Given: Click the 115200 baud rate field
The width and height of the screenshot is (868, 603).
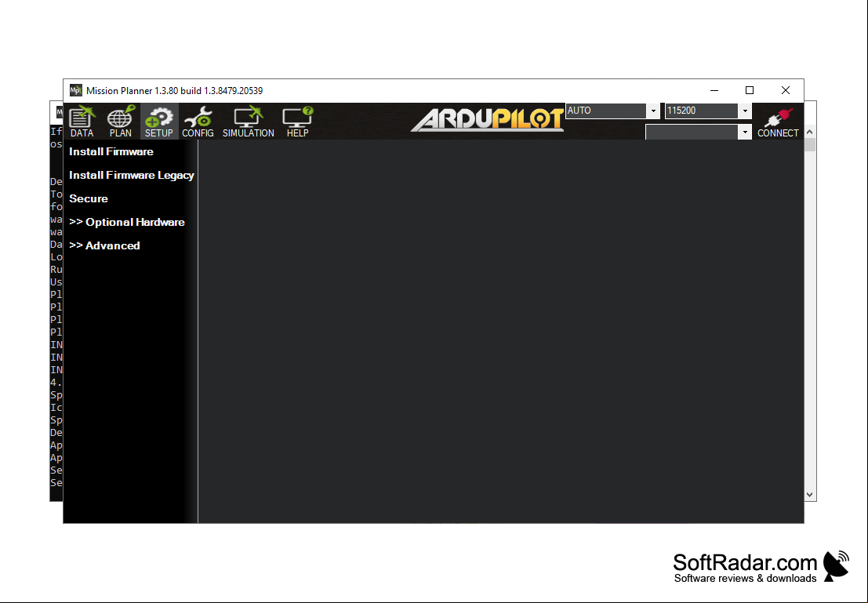Looking at the screenshot, I should (x=702, y=111).
